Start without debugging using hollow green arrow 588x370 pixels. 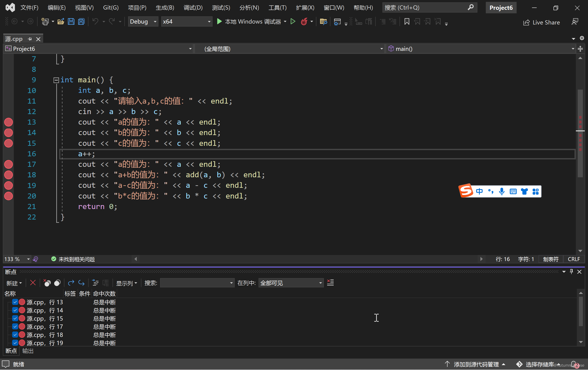coord(293,22)
